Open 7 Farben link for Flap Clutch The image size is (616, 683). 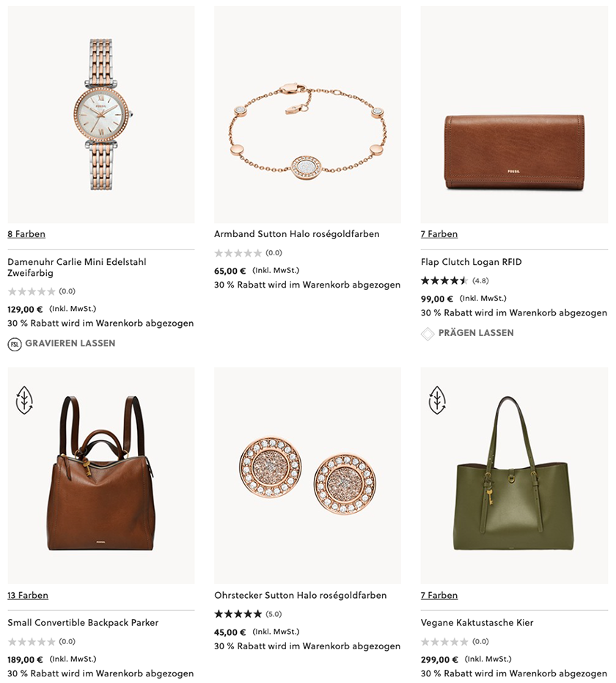click(x=439, y=234)
